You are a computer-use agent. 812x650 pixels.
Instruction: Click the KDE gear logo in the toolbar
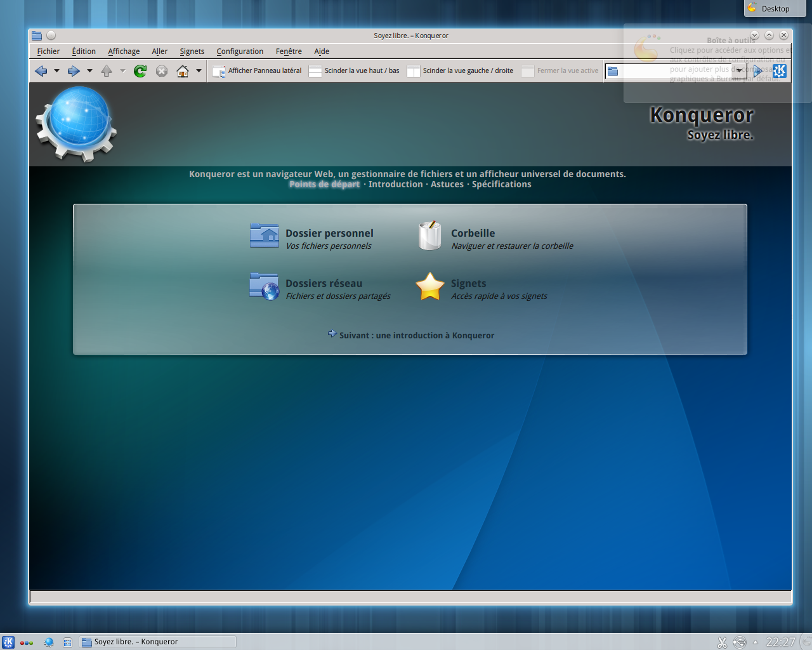click(x=780, y=71)
